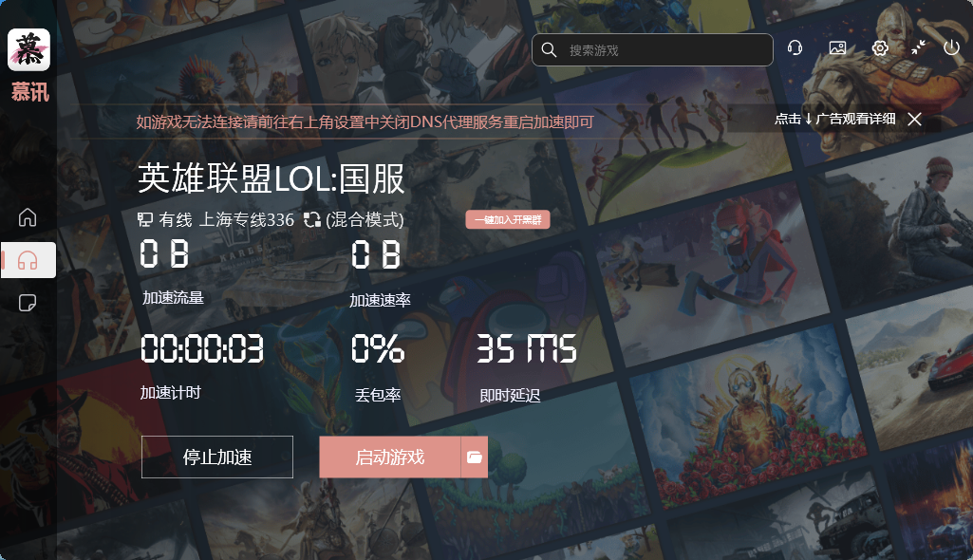The image size is (973, 560).
Task: Click the wired network icon beside 有线
Action: (x=145, y=219)
